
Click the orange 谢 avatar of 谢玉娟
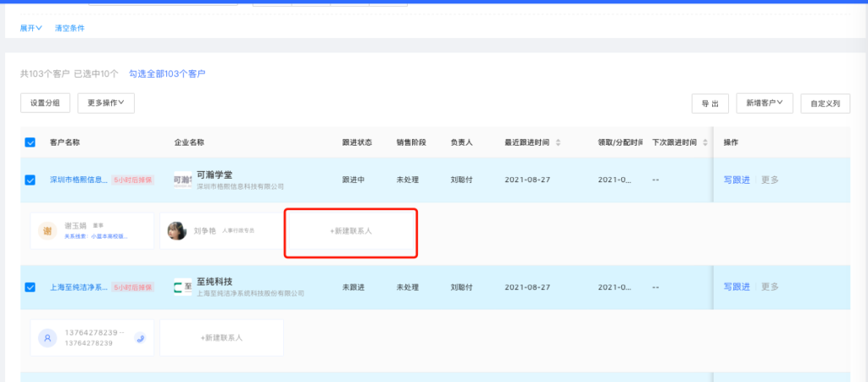pyautogui.click(x=48, y=230)
